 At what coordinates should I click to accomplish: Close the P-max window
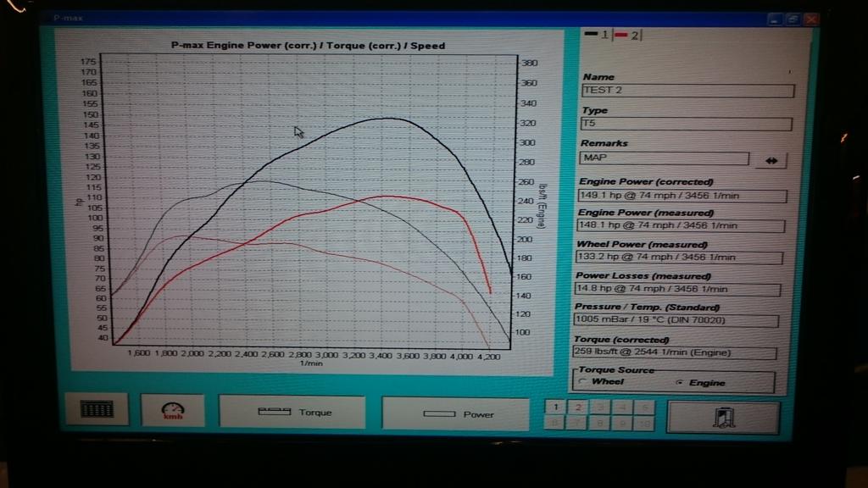tap(811, 20)
